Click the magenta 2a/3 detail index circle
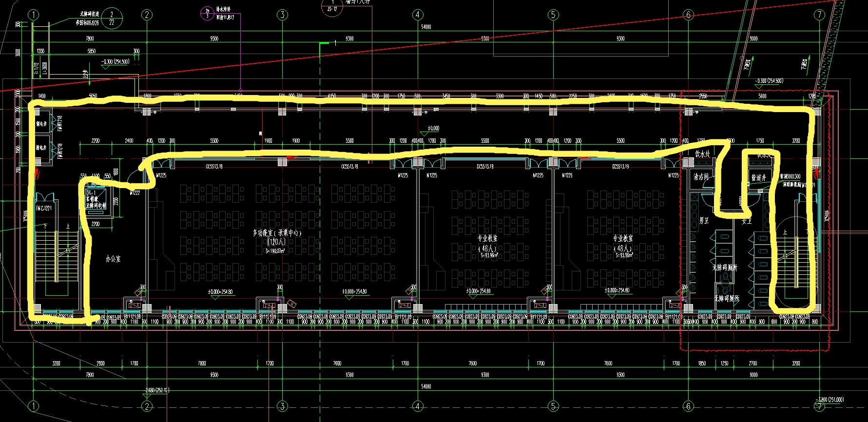This screenshot has height=422, width=868. [207, 13]
